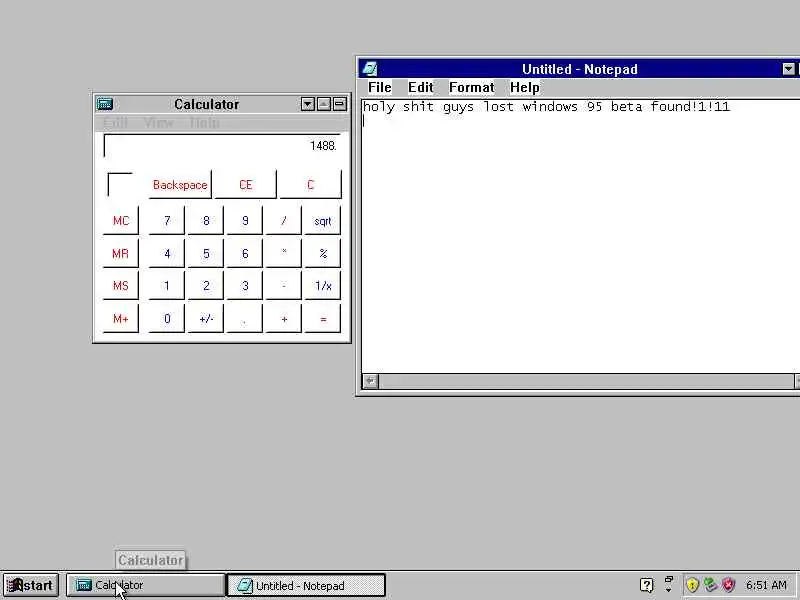Image resolution: width=800 pixels, height=600 pixels.
Task: Restore Calculator with the up-arrow title button
Action: 323,104
